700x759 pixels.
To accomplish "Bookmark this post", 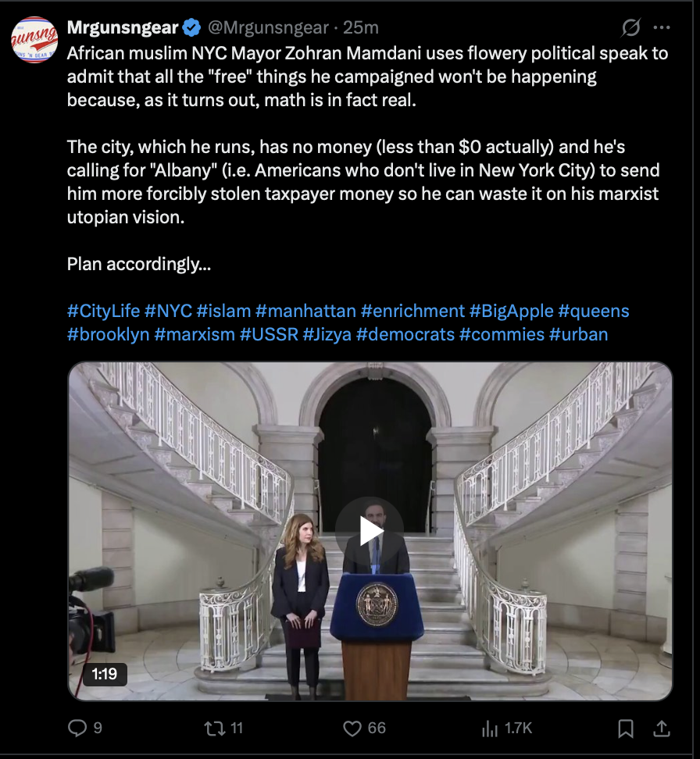I will click(626, 728).
